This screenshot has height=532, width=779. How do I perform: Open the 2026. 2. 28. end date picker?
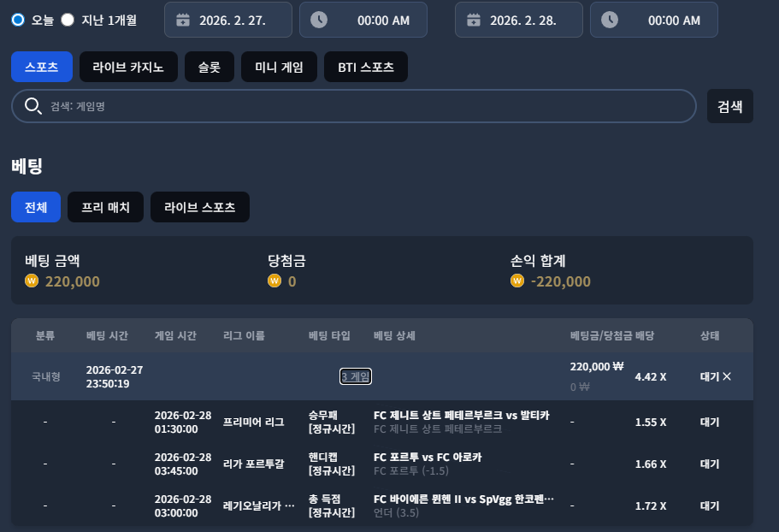tap(519, 20)
